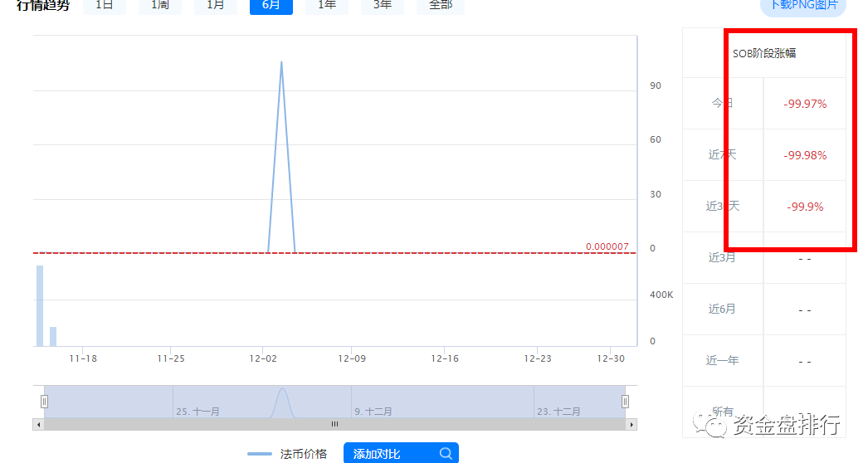Click the 9. 十二月 navigator label
This screenshot has width=868, height=463.
(373, 412)
